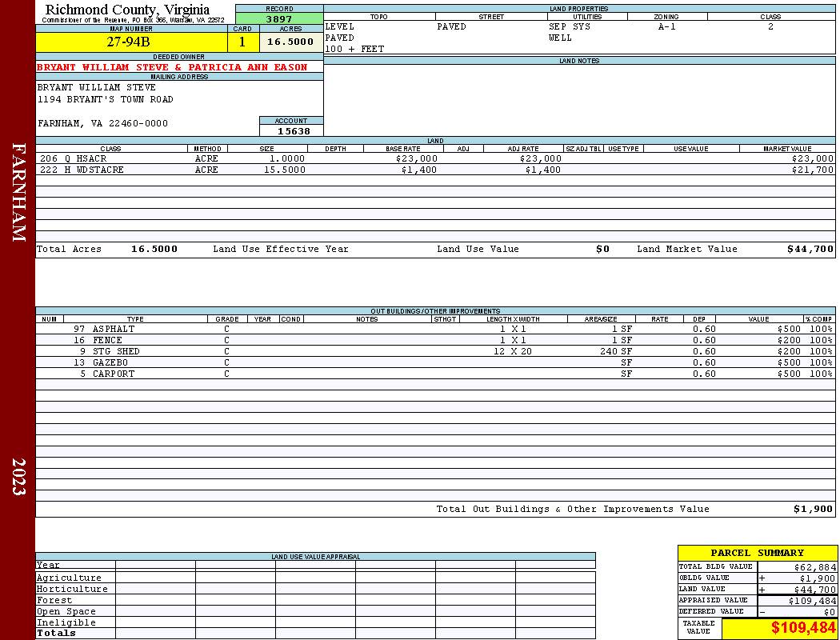Screen dimensions: 840x640
Task: Click the Ineligible row label
Action: (x=66, y=623)
